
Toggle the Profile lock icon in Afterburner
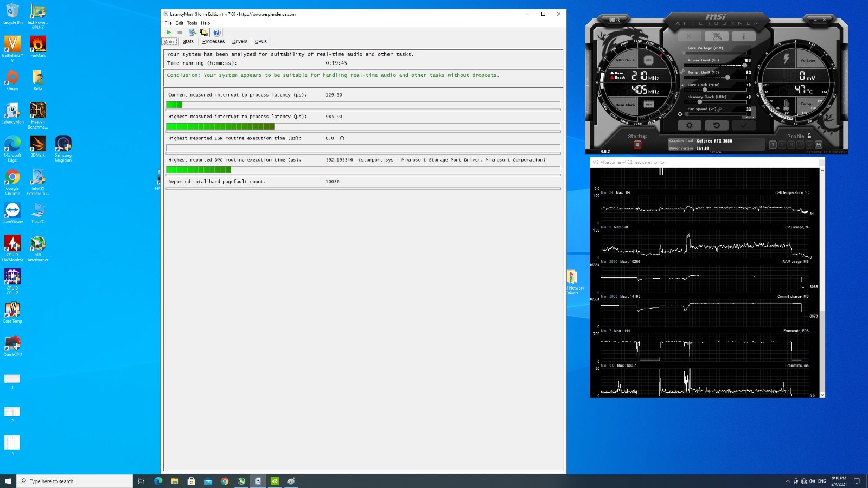(x=809, y=136)
